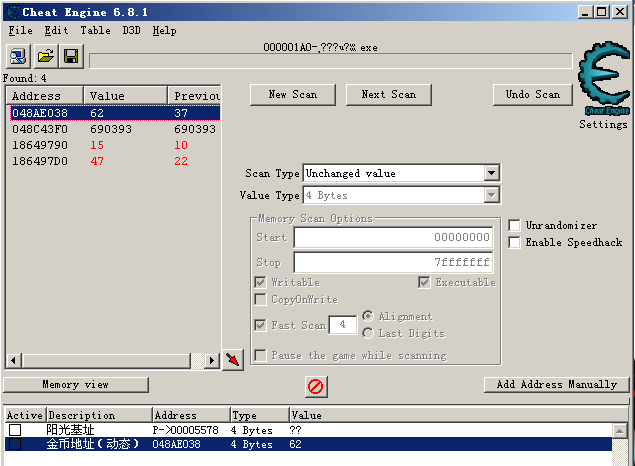Open a cheat table file with the folder icon
This screenshot has height=466, width=635.
45,56
